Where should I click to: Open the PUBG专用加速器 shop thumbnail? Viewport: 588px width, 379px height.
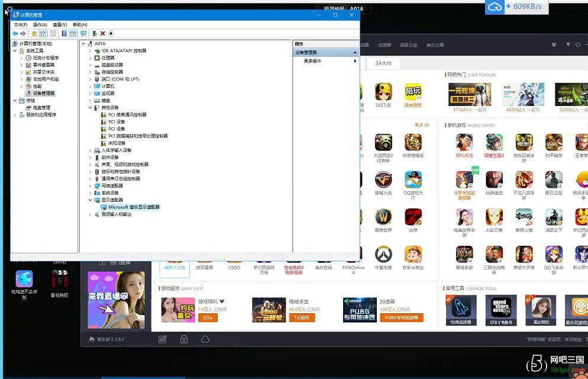(360, 310)
